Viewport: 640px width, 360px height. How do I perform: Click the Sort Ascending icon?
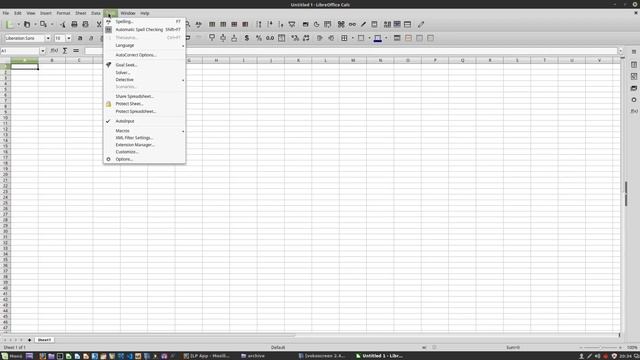[x=270, y=24]
